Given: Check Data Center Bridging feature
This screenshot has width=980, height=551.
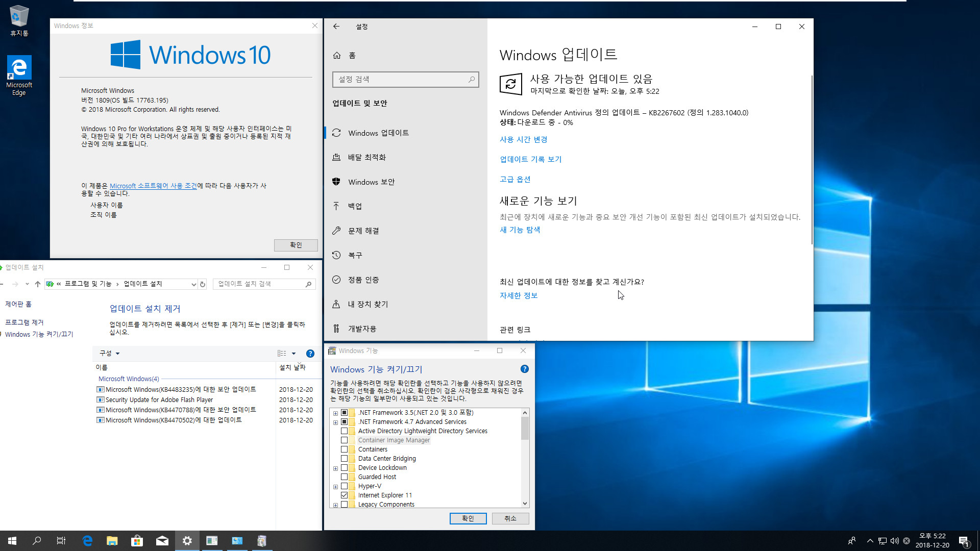Looking at the screenshot, I should 345,459.
